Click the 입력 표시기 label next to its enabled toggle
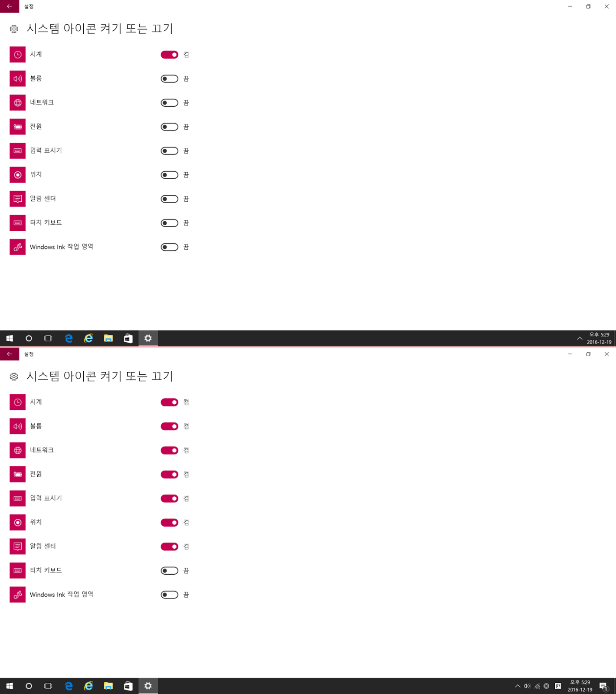Screen dimensions: 616x694 coord(46,498)
